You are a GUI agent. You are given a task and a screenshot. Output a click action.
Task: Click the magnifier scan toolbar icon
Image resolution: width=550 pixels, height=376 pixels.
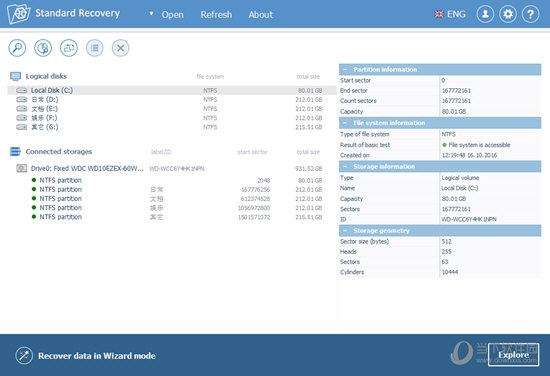coord(17,48)
